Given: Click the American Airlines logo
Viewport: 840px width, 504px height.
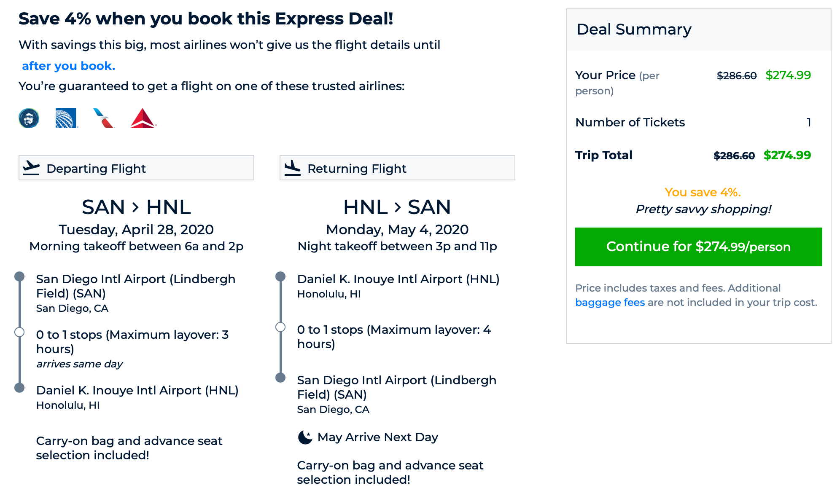Looking at the screenshot, I should tap(104, 118).
